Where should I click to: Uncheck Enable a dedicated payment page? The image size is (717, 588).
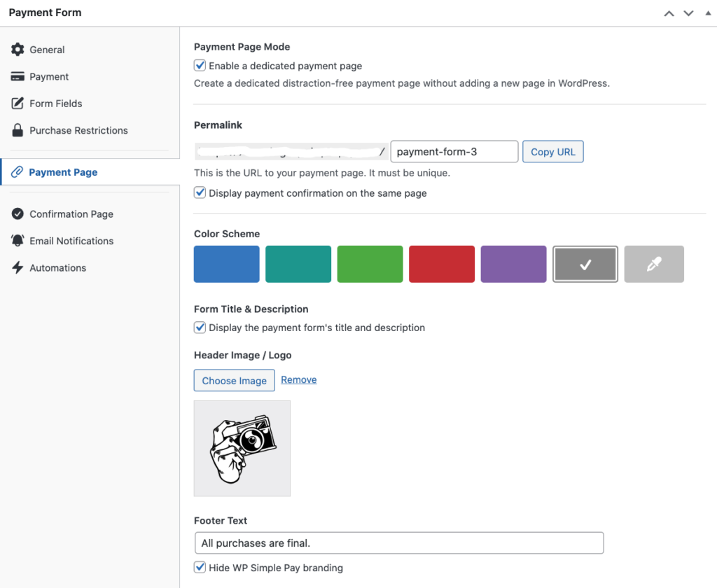pyautogui.click(x=200, y=66)
